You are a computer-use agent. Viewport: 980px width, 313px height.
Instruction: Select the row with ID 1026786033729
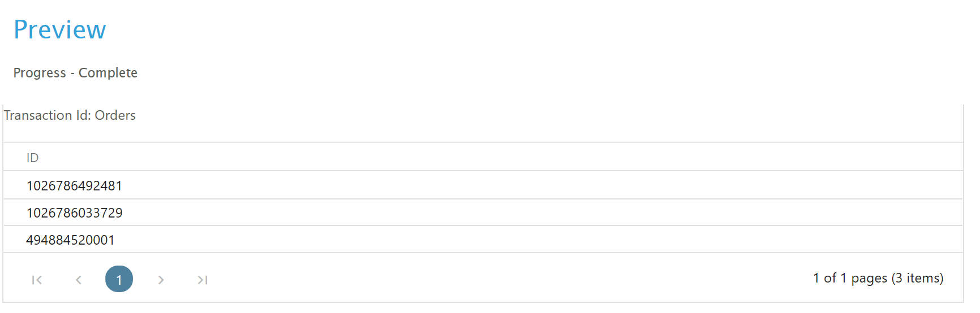point(74,213)
